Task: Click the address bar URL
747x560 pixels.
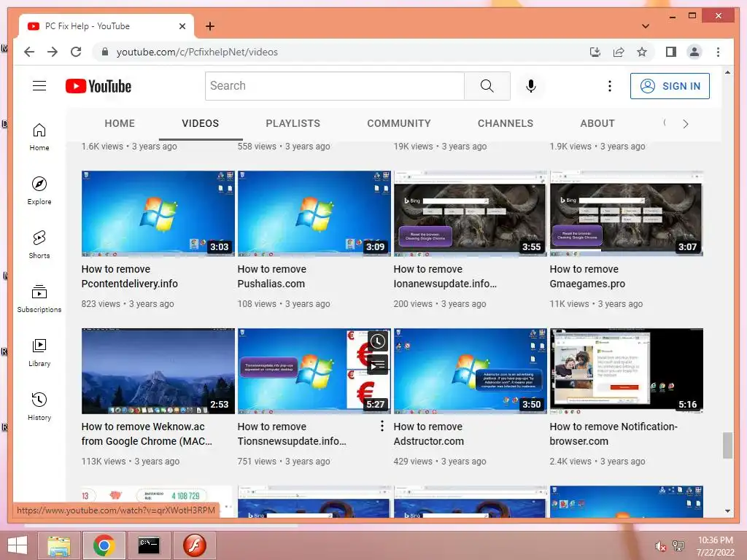Action: pyautogui.click(x=197, y=52)
